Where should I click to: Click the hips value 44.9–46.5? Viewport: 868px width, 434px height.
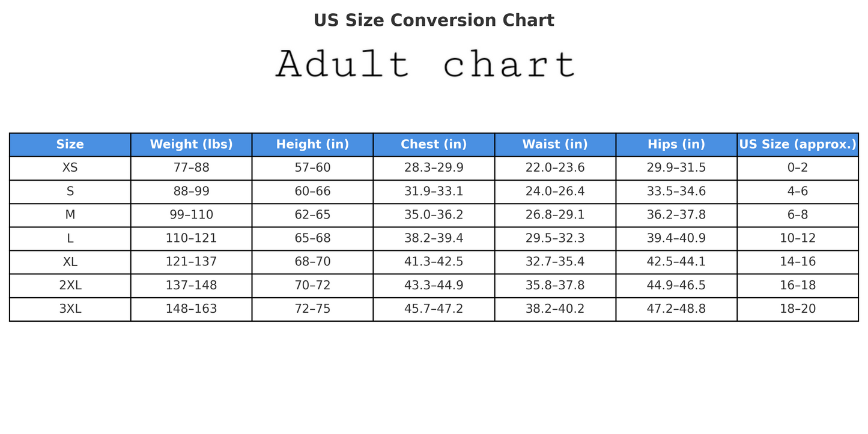pyautogui.click(x=676, y=286)
